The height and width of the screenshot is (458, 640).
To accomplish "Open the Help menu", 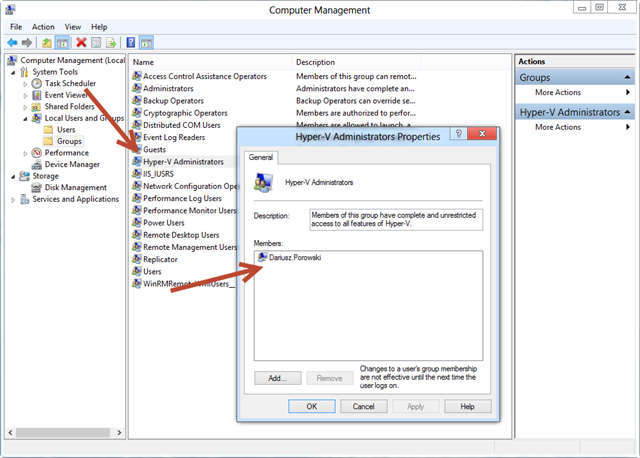I will tap(99, 27).
